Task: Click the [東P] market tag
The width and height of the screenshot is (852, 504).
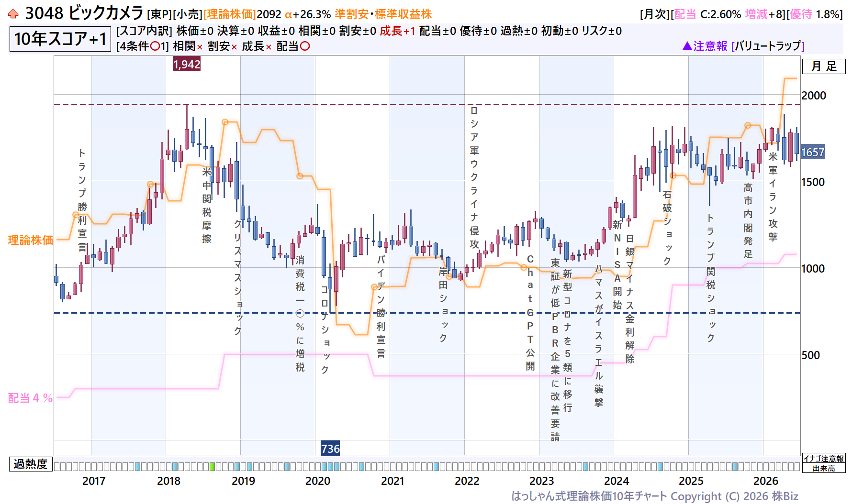Action: (x=159, y=14)
